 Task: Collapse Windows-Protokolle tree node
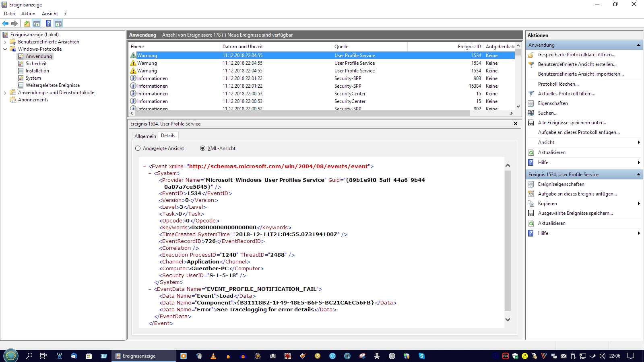pyautogui.click(x=5, y=49)
